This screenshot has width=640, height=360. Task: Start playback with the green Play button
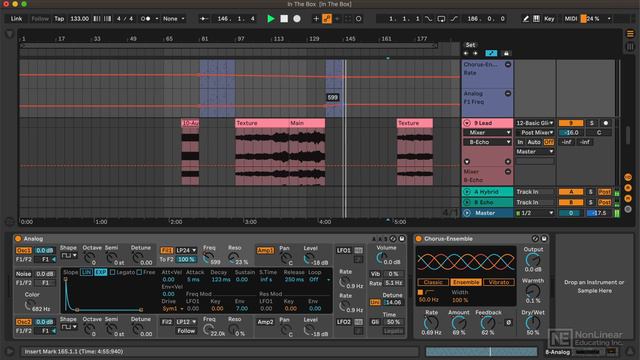point(271,19)
